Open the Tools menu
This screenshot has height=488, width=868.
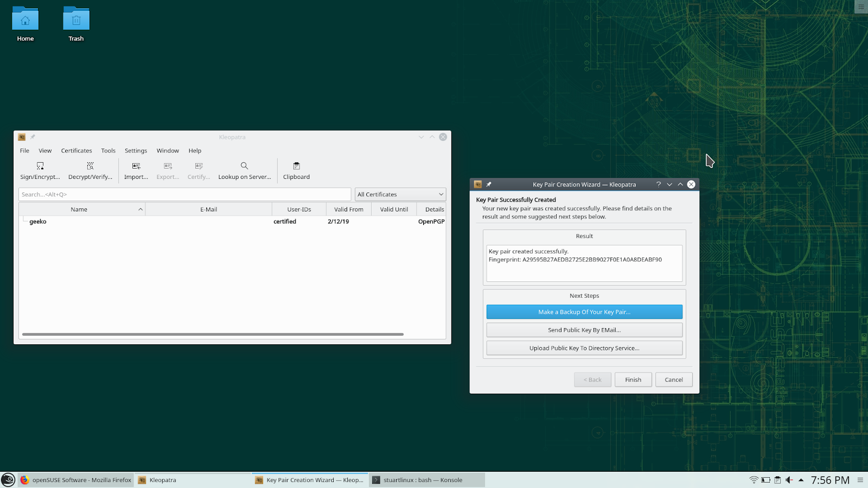(x=108, y=151)
